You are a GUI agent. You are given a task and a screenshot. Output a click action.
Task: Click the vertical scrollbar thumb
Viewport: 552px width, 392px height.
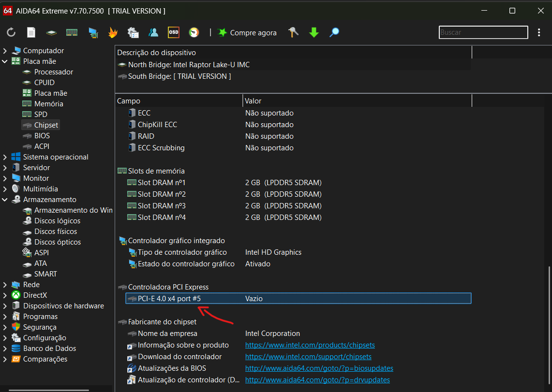[549, 325]
